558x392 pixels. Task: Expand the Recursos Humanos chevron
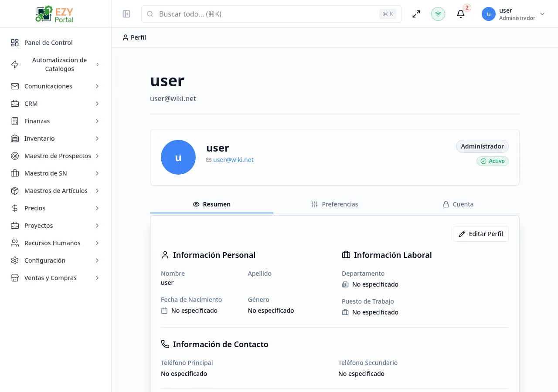[x=97, y=243]
